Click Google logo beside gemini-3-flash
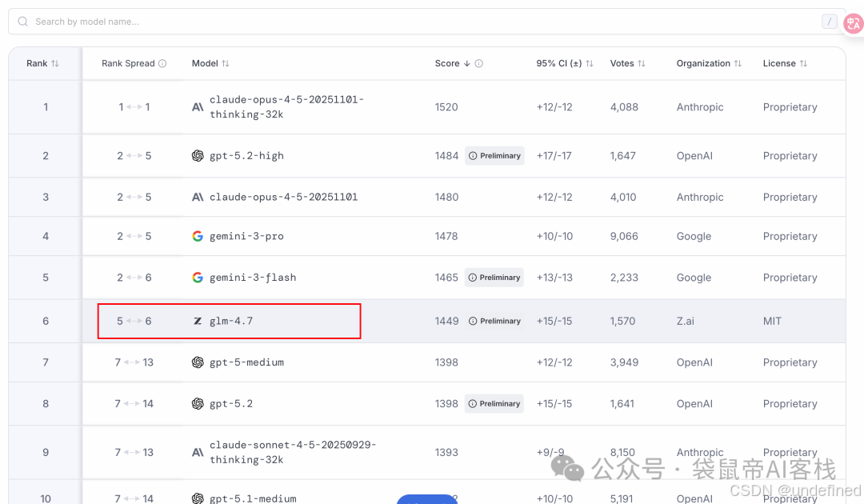Viewport: 864px width, 504px height. 198,278
